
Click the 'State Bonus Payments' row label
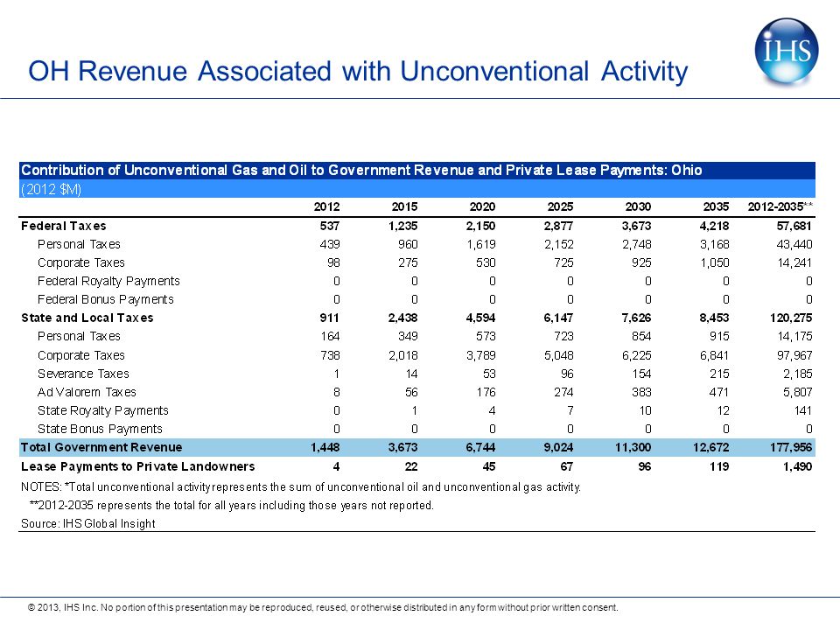coord(100,429)
